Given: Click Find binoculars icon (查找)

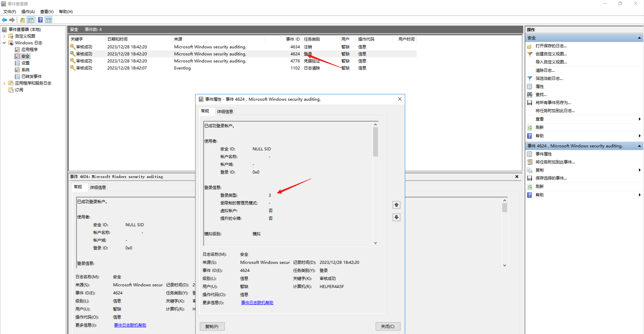Looking at the screenshot, I should [529, 94].
